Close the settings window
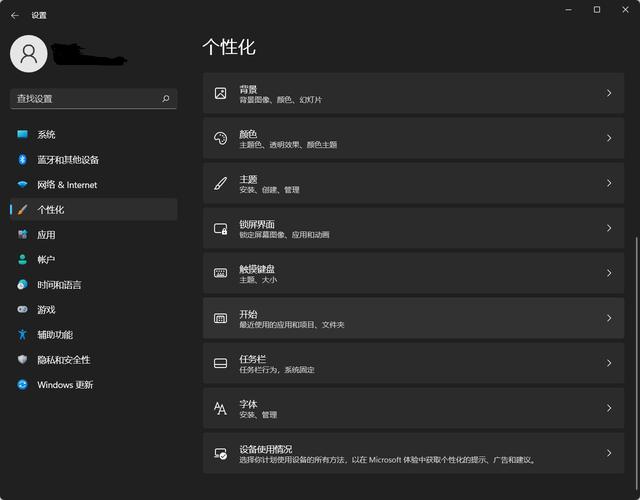The image size is (640, 500). 625,9
